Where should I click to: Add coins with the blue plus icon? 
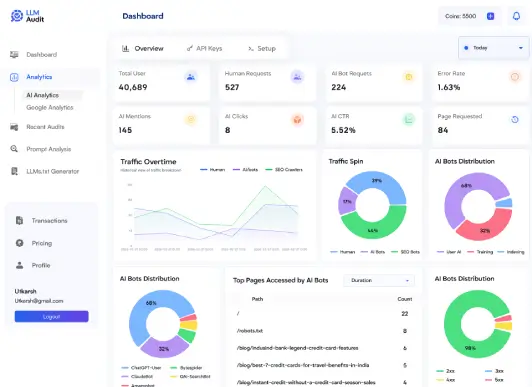[x=491, y=16]
